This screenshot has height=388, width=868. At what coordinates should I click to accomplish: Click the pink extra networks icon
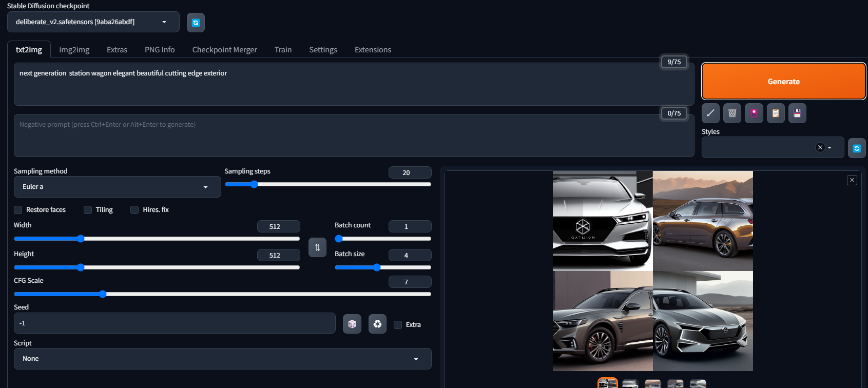754,113
